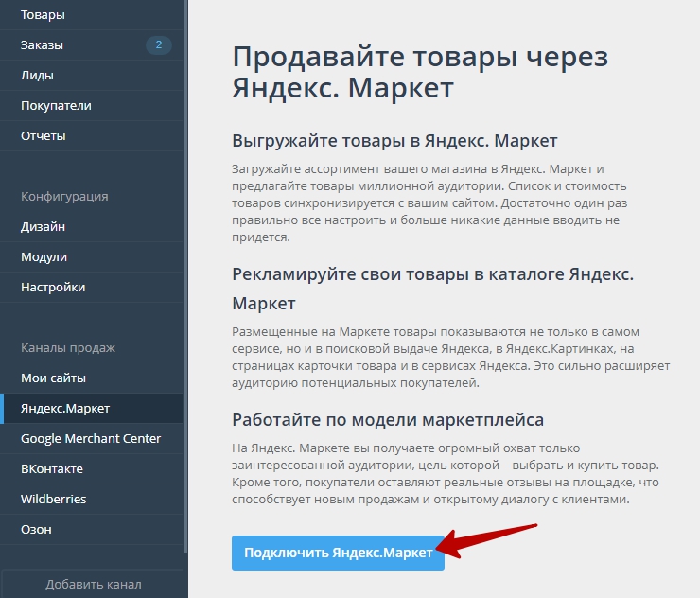This screenshot has width=700, height=598.
Task: Open the Покупатели section
Action: coord(91,106)
